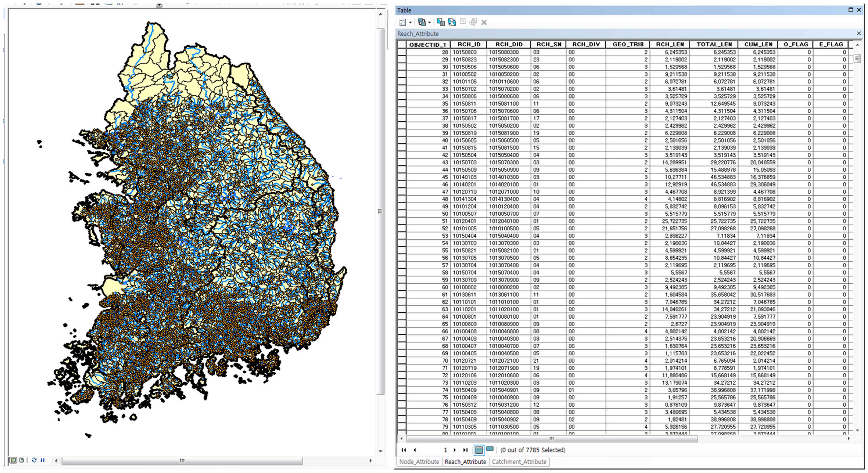Switch to Layout View icon
The width and height of the screenshot is (868, 473).
(x=22, y=460)
